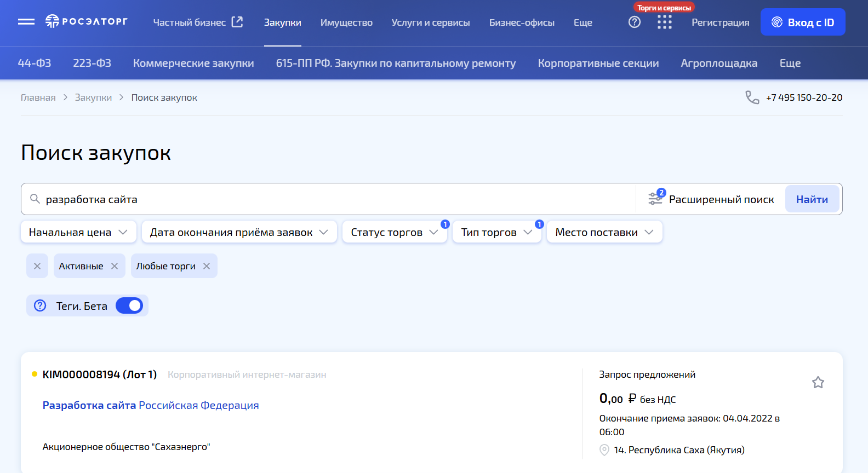Remove the Активные filter chip
This screenshot has width=868, height=473.
point(115,266)
